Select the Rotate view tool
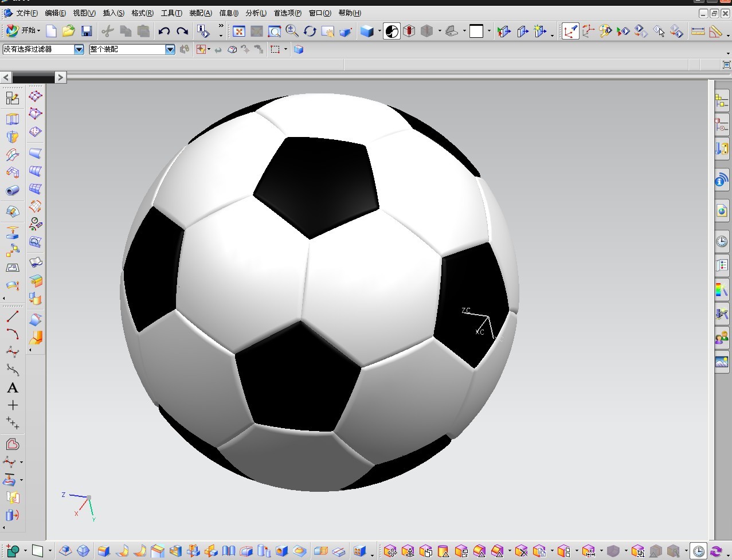This screenshot has width=732, height=560. [x=310, y=31]
